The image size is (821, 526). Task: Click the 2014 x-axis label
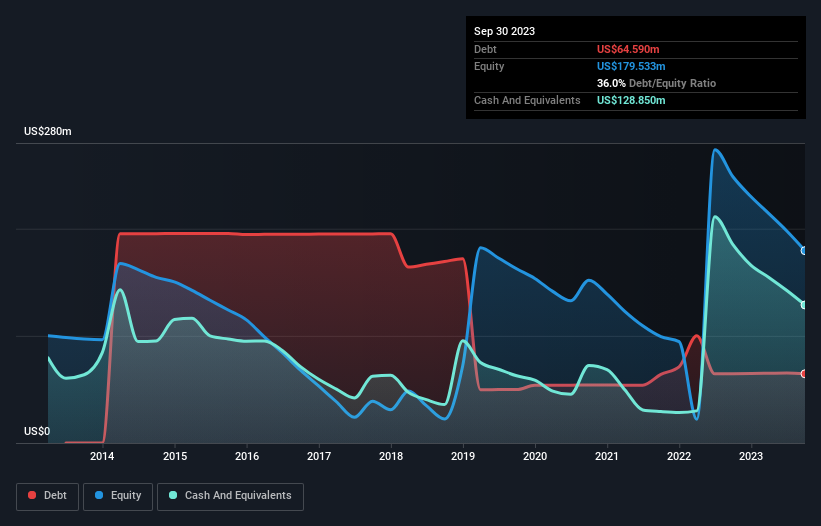[x=102, y=456]
